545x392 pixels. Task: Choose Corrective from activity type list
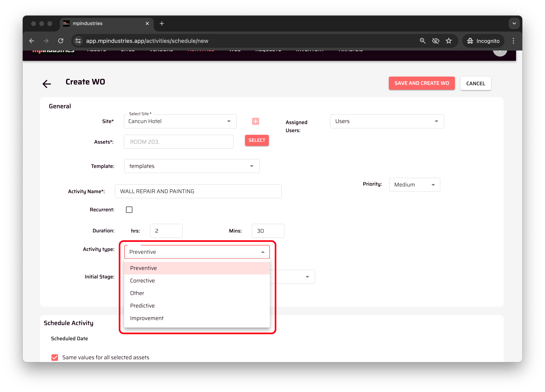coord(142,281)
